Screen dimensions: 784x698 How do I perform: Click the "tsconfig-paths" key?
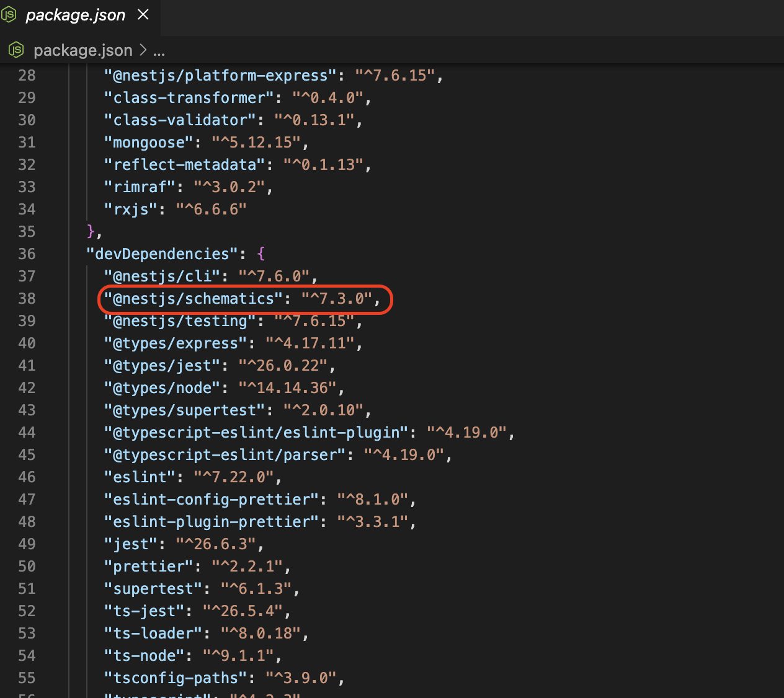[176, 678]
